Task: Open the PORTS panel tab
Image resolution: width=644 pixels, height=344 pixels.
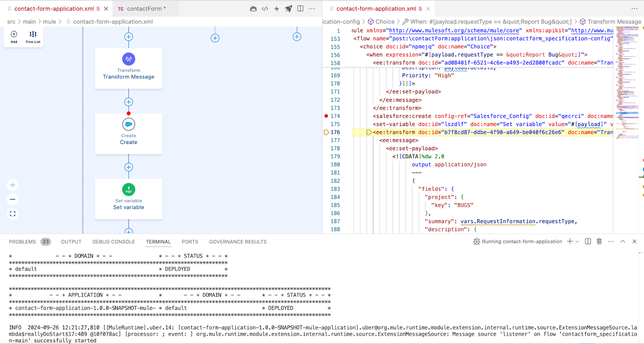Action: pos(190,242)
